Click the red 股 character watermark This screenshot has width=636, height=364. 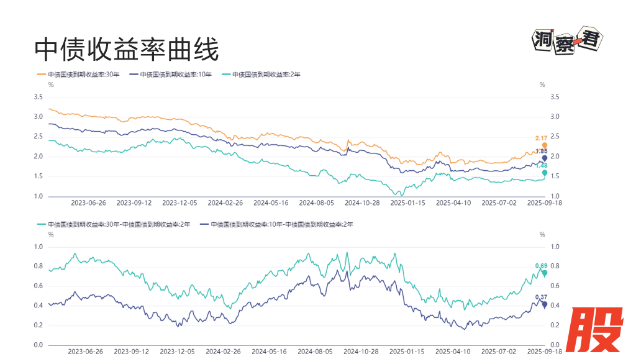pos(597,330)
